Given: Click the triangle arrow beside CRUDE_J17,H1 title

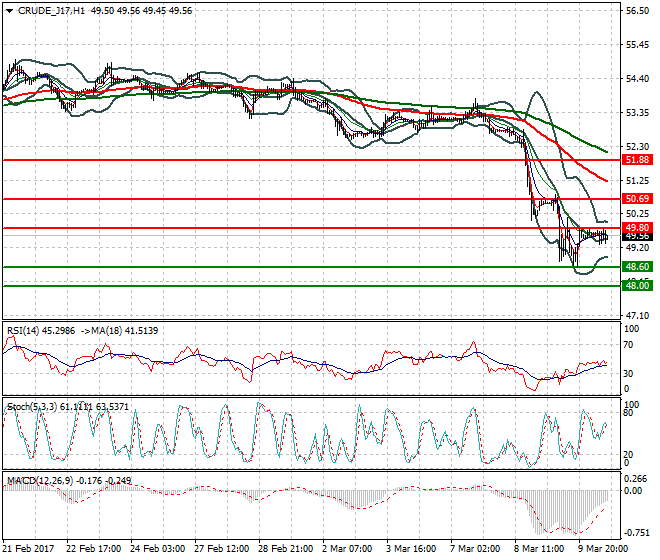Looking at the screenshot, I should coord(10,11).
